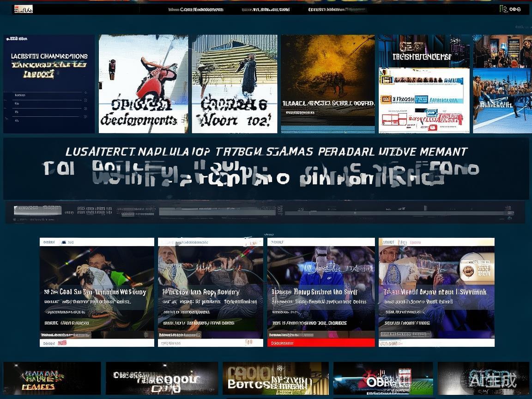Click the site logo in top-left header
Image resolution: width=532 pixels, height=399 pixels.
click(x=23, y=9)
